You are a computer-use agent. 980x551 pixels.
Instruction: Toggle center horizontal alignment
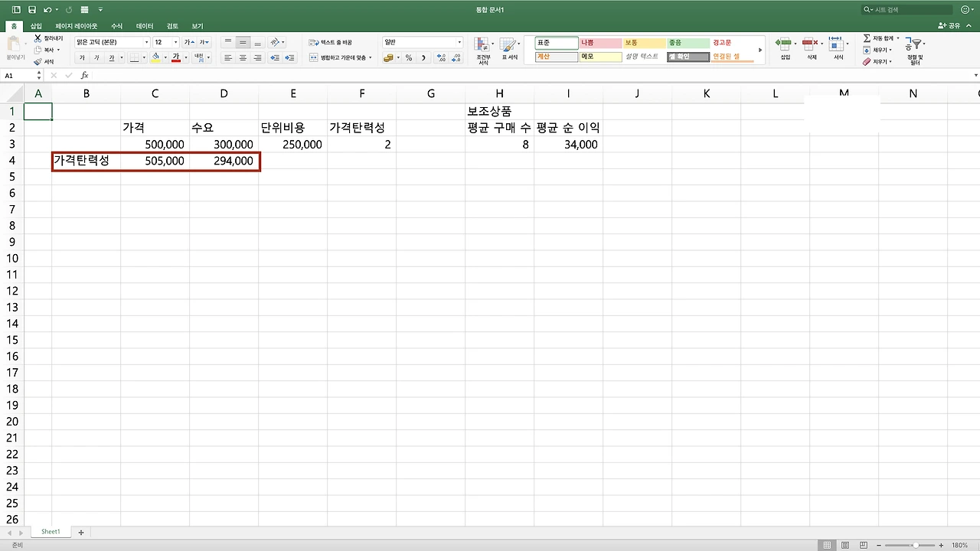(x=243, y=57)
